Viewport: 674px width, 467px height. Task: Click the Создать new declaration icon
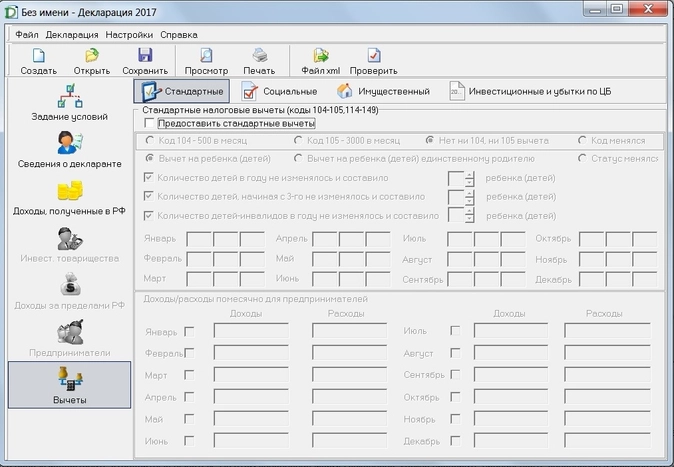(38, 61)
